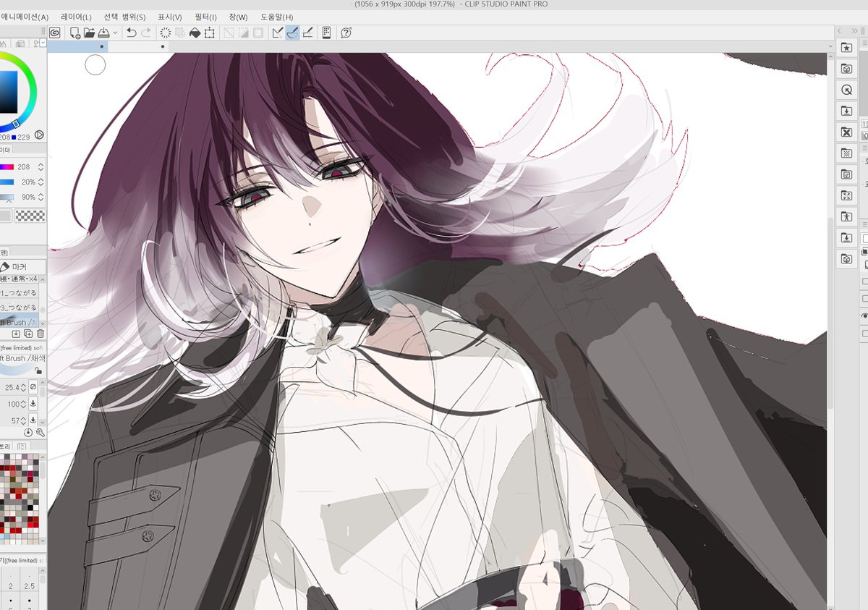Open the 도움말(H) menu
868x610 pixels.
click(x=277, y=17)
